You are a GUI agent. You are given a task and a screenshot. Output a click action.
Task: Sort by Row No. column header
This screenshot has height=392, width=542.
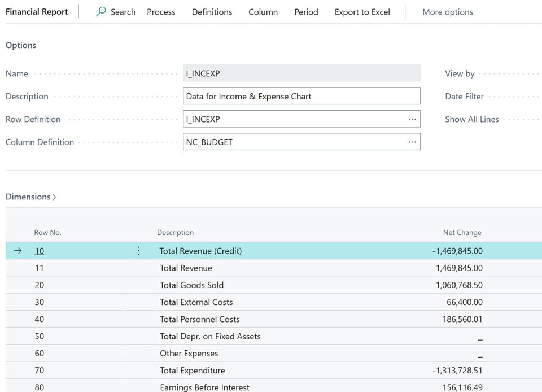click(47, 233)
